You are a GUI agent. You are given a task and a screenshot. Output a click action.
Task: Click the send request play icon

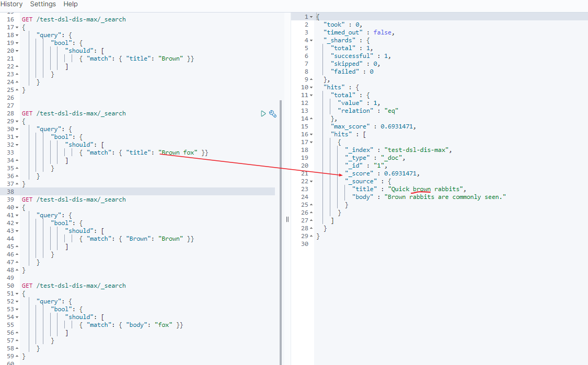pos(263,113)
